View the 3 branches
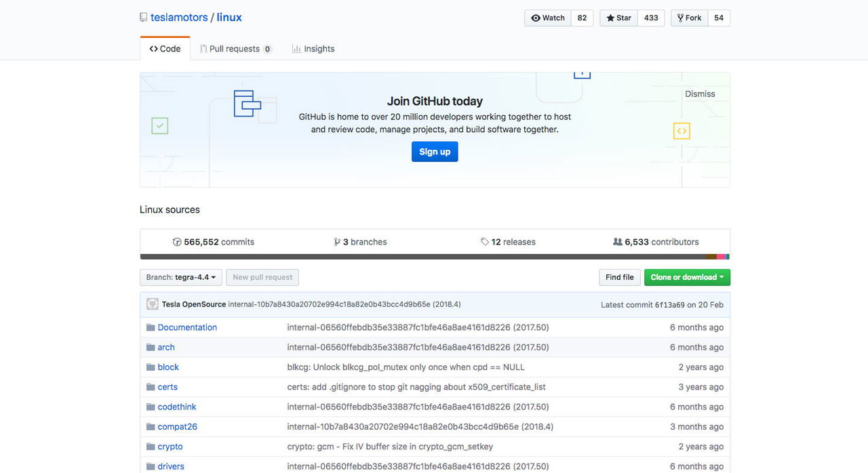The height and width of the screenshot is (473, 868). pyautogui.click(x=360, y=242)
